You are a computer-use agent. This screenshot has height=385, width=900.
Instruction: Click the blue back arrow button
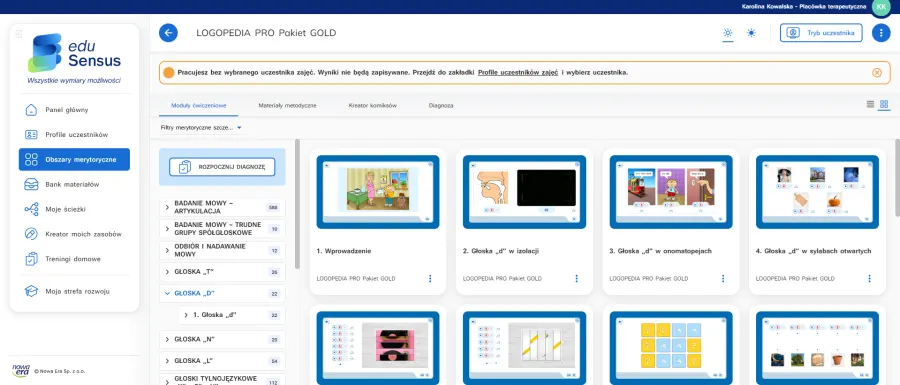[x=168, y=33]
